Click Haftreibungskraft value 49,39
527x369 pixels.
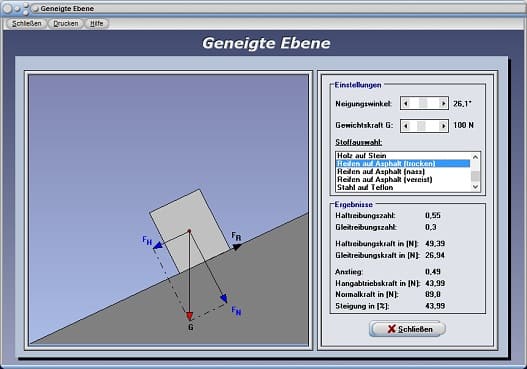(x=435, y=244)
